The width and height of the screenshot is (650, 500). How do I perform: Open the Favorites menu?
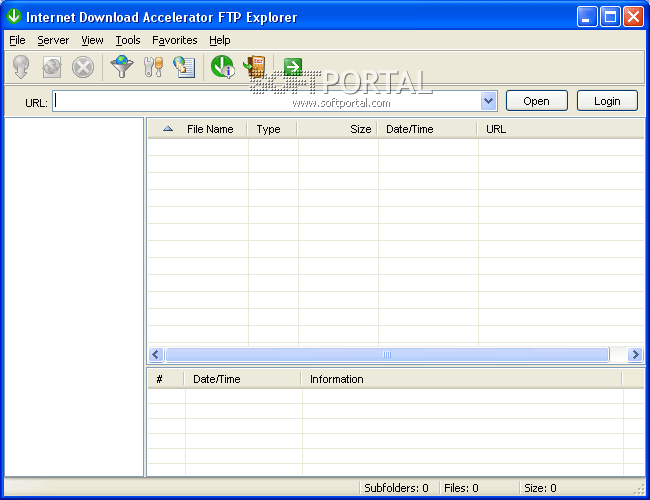[x=175, y=40]
